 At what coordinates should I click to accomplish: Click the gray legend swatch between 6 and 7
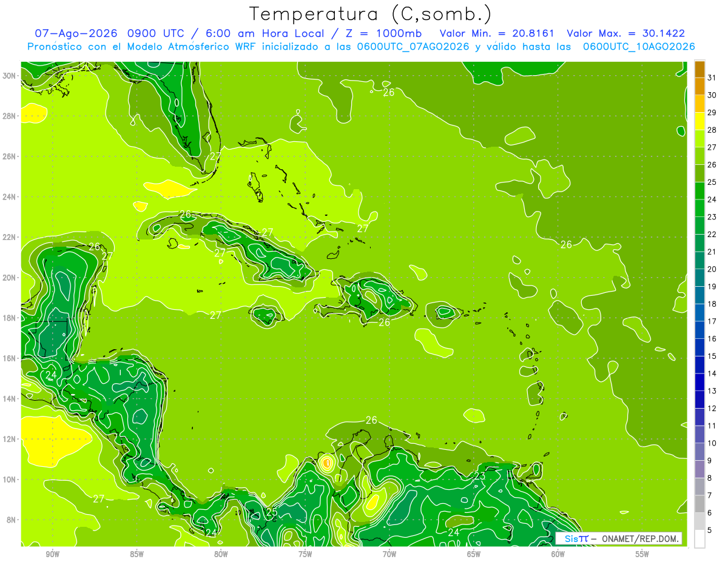[x=699, y=504]
